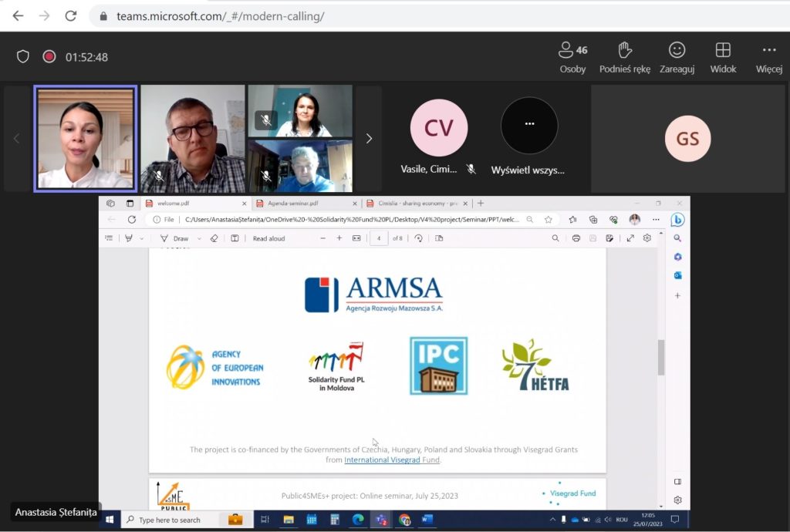The width and height of the screenshot is (790, 532).
Task: Expand Wyświetl wszys... to view all participants
Action: click(x=528, y=136)
